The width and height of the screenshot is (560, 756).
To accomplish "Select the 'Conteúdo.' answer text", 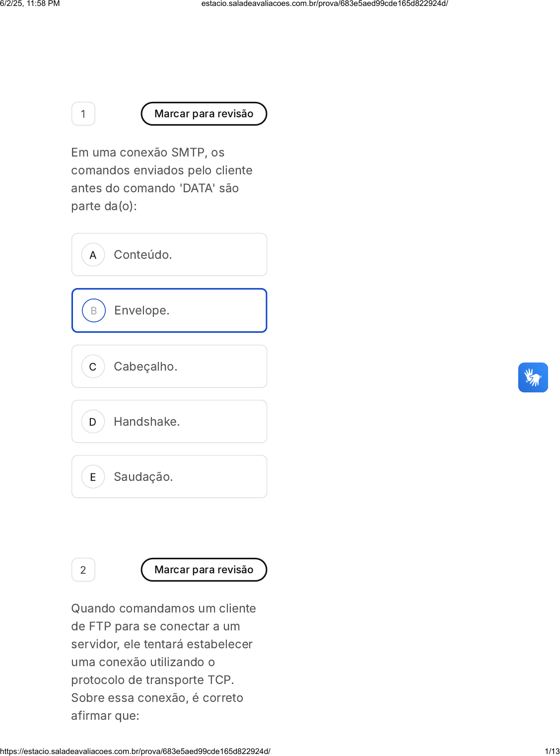I will (143, 255).
